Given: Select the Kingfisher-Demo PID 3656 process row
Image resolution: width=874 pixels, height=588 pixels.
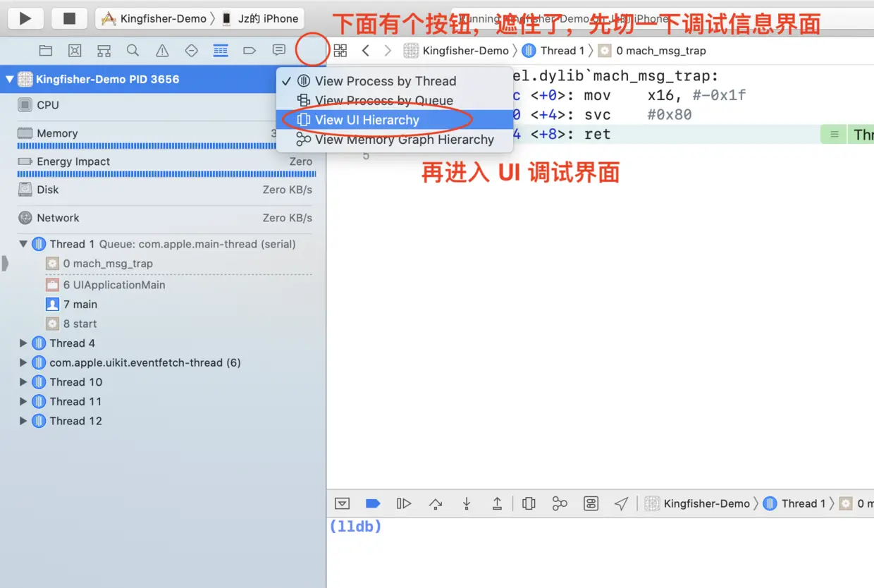Looking at the screenshot, I should [x=163, y=79].
